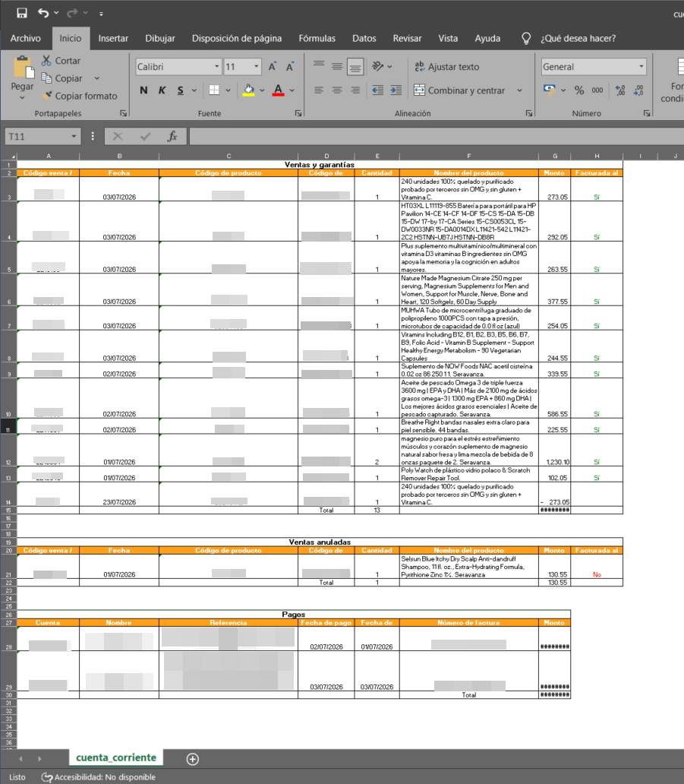Click the center horizontally icon
Viewport: 684px width, 784px height.
click(x=337, y=90)
